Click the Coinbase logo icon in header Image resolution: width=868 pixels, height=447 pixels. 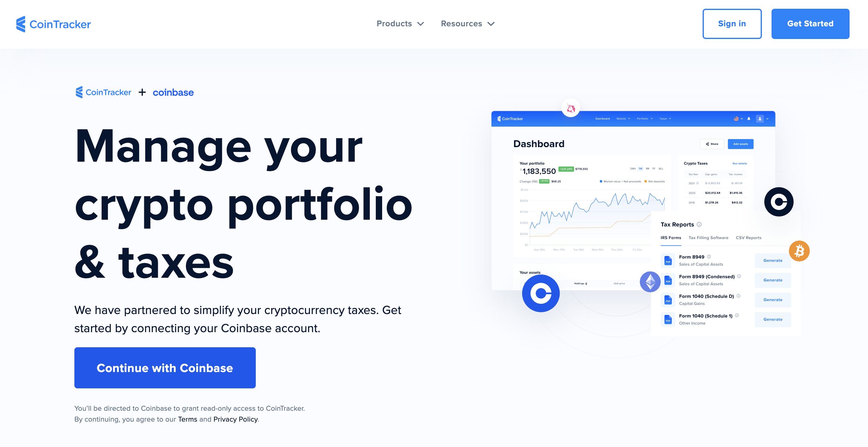pos(172,92)
